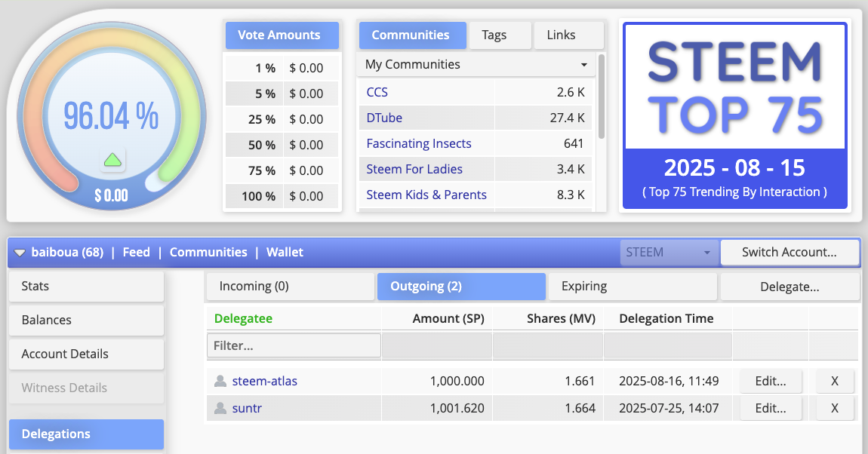Click the communities list scrollbar
868x454 pixels.
(x=601, y=97)
